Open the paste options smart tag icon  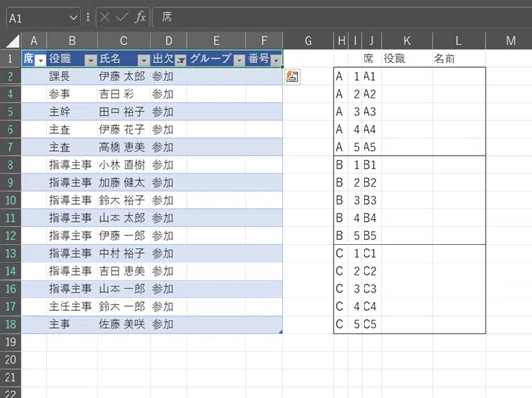293,77
